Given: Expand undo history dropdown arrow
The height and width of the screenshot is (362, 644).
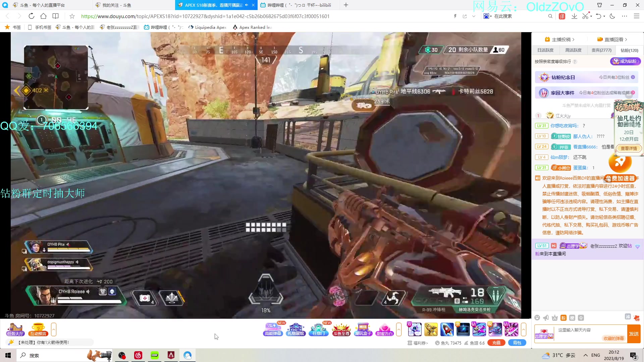Looking at the screenshot, I should (604, 16).
